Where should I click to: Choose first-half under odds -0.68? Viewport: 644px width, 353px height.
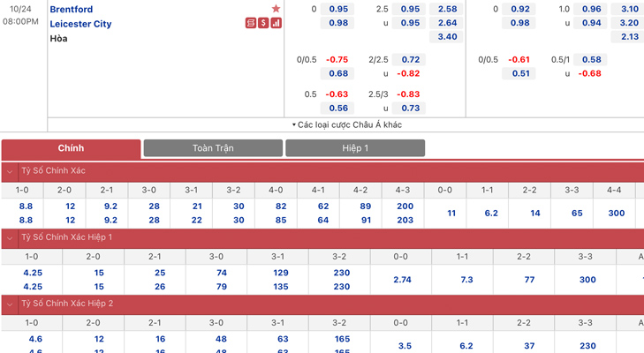[590, 74]
